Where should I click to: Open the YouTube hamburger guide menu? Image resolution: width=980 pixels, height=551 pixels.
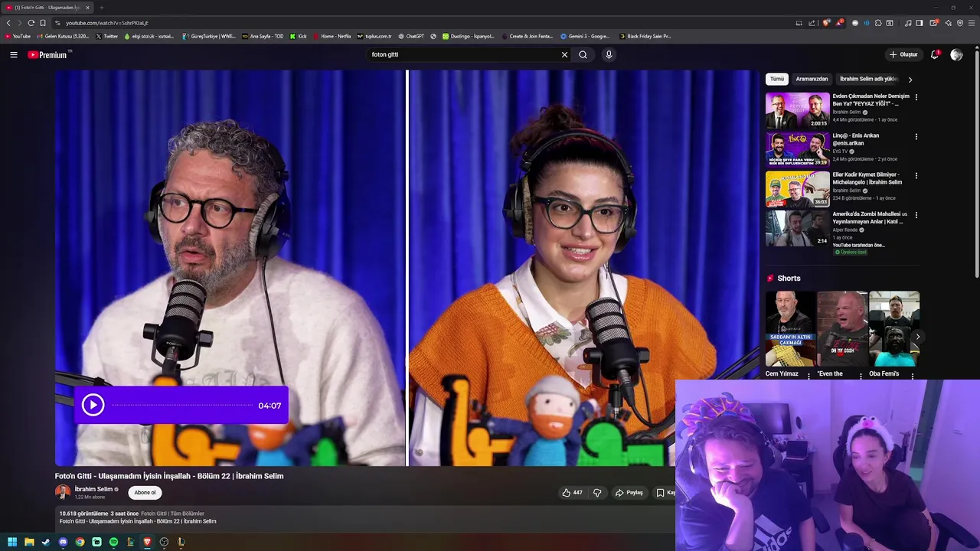(x=13, y=54)
